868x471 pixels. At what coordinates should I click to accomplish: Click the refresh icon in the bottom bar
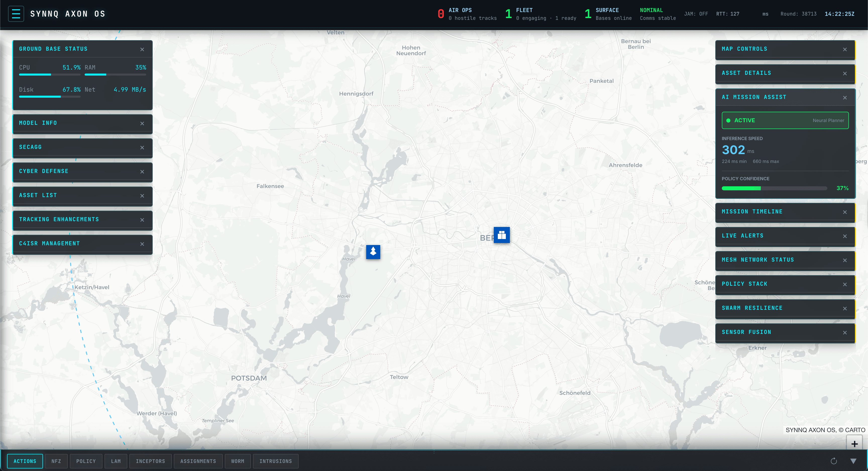tap(834, 461)
